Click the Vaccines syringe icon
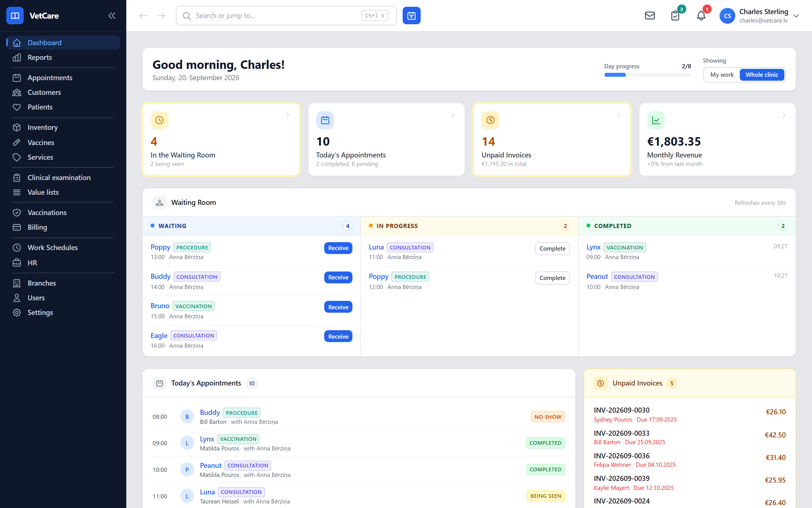The image size is (812, 508). [x=17, y=143]
